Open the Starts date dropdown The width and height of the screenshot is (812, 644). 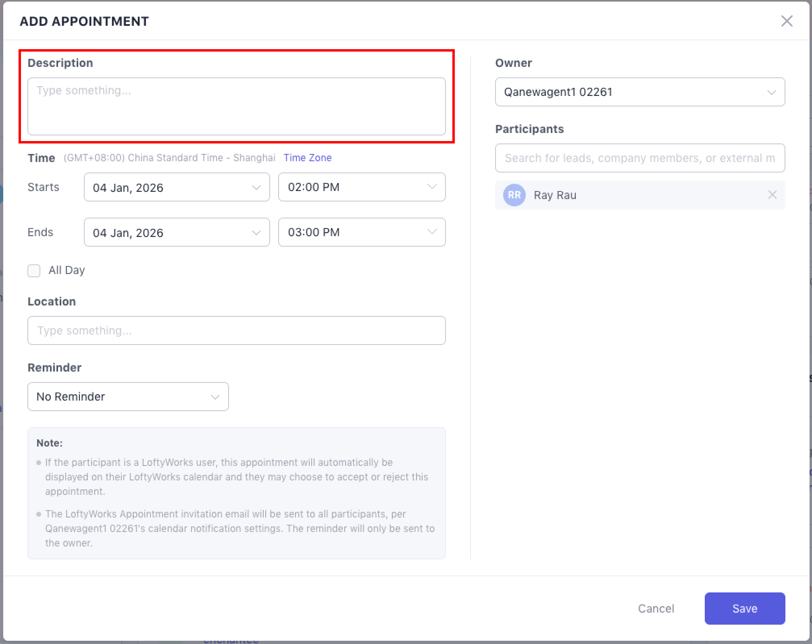pyautogui.click(x=177, y=187)
